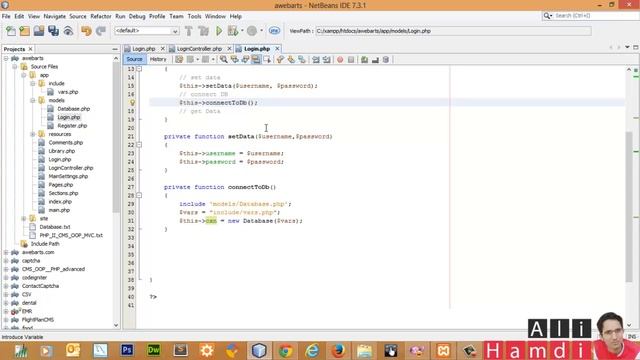Viewport: 640px width, 360px height.
Task: Switch to the LoginController.php tab
Action: (199, 49)
